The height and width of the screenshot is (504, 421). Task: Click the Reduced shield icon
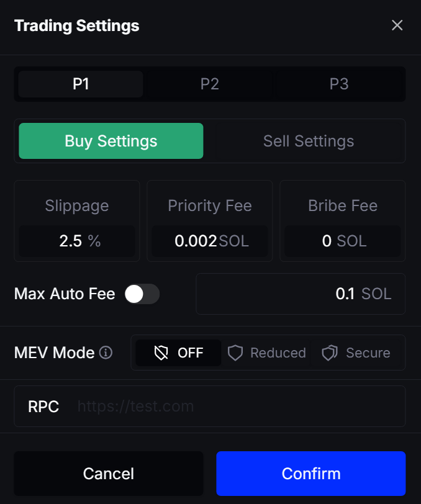coord(235,353)
